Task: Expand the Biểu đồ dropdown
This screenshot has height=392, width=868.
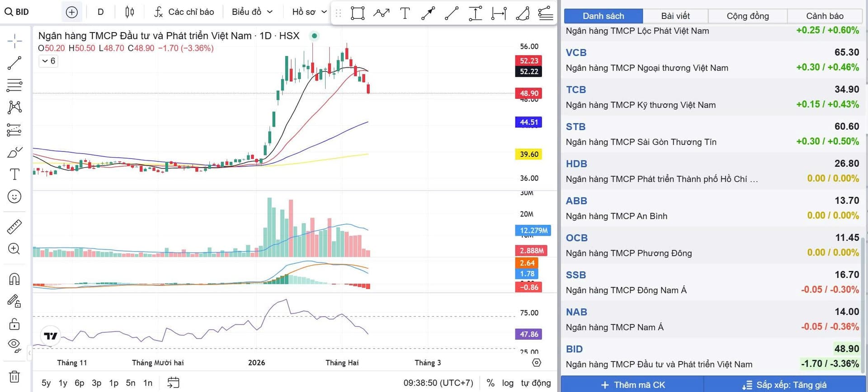Action: tap(252, 12)
